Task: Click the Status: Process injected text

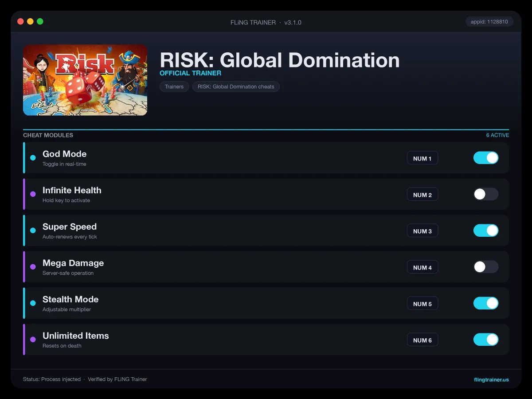Action: tap(52, 379)
